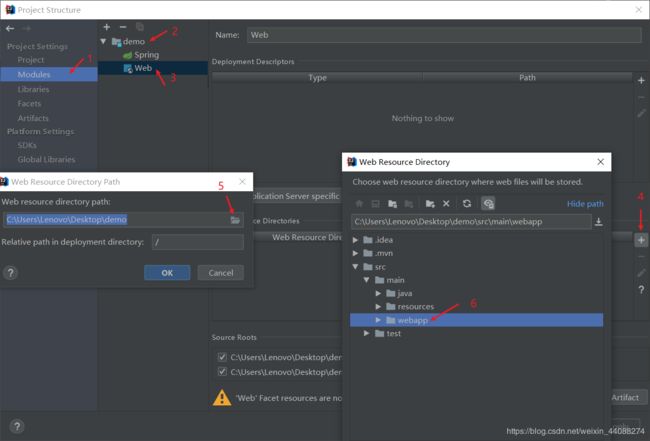Select the Spring facet
The width and height of the screenshot is (650, 441).
146,55
